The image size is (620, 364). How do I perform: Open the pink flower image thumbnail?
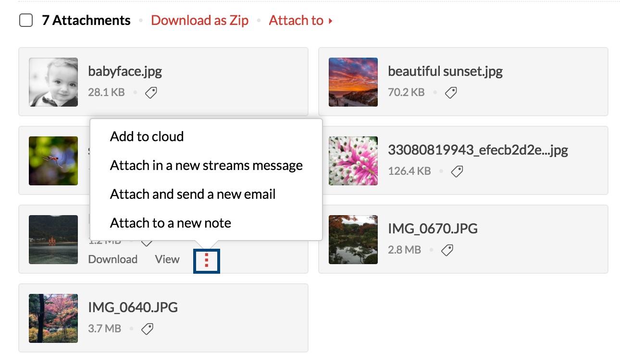point(353,161)
